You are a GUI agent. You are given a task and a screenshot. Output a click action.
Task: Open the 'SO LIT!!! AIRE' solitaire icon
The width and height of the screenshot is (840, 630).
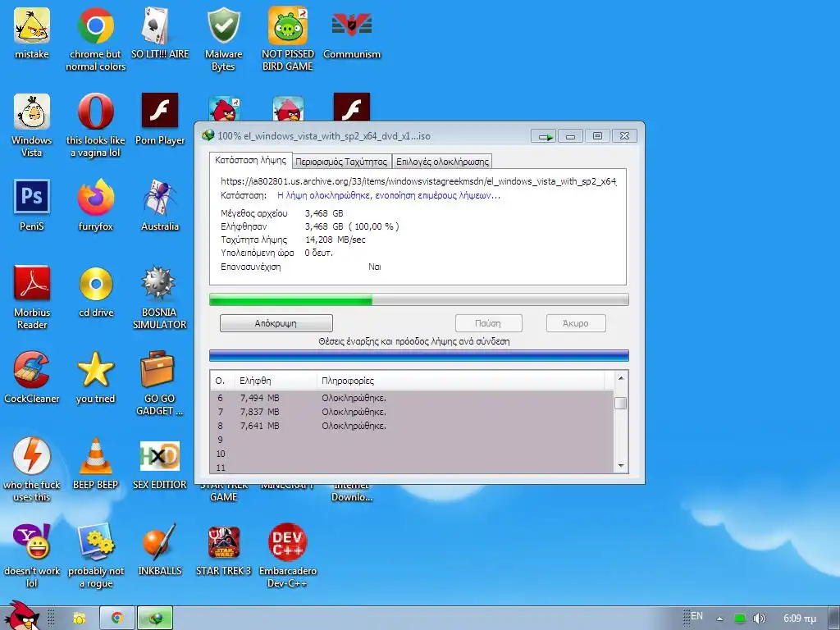160,33
